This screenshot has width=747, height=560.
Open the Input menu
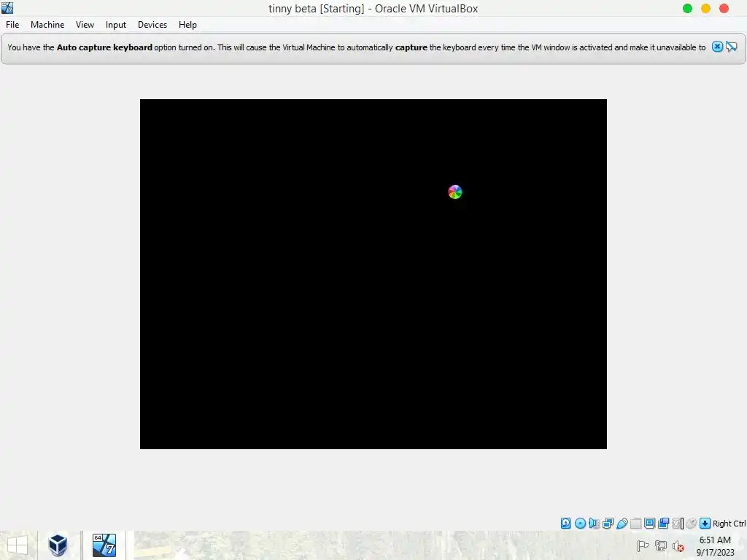pyautogui.click(x=116, y=25)
